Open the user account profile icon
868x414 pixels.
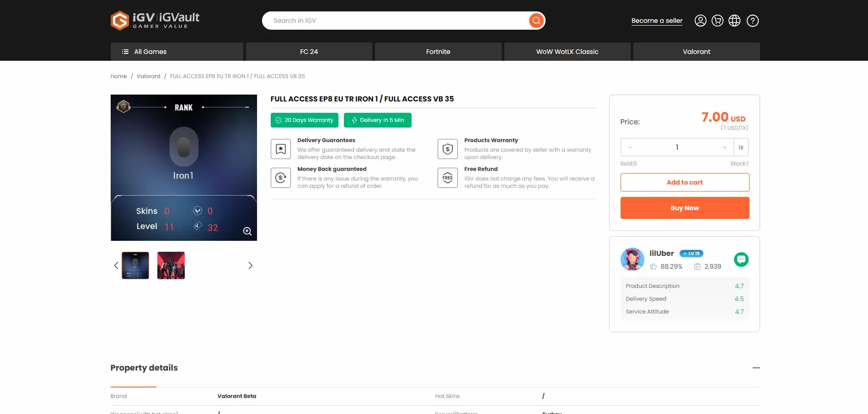coord(700,21)
